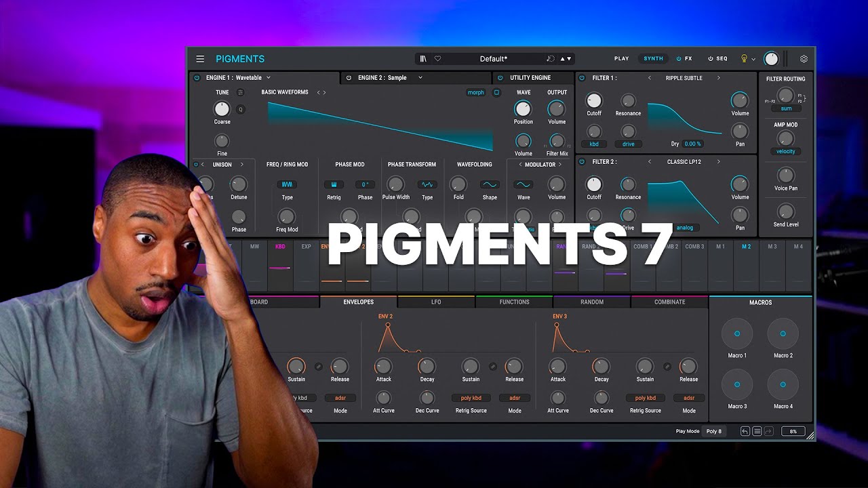Viewport: 868px width, 488px height.
Task: Select the M 2 modulation source slot
Action: pos(746,266)
